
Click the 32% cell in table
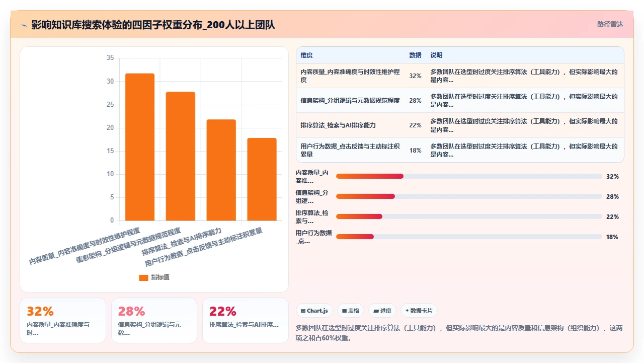415,76
